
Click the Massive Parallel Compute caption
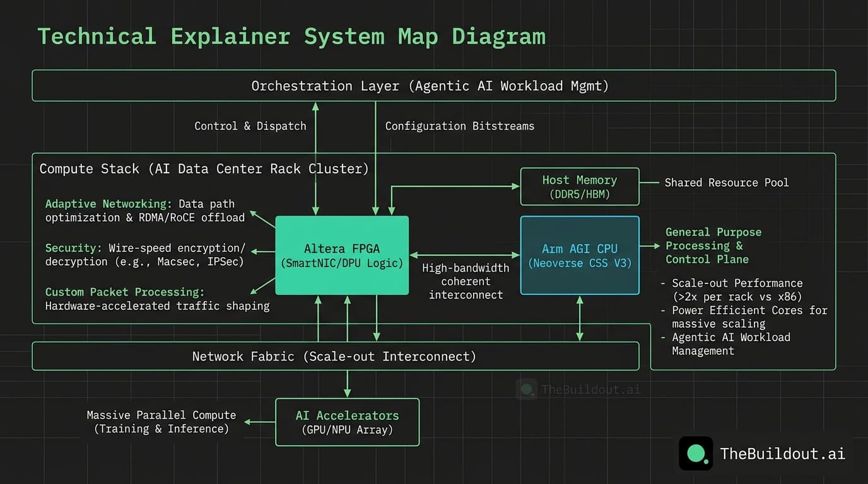161,422
